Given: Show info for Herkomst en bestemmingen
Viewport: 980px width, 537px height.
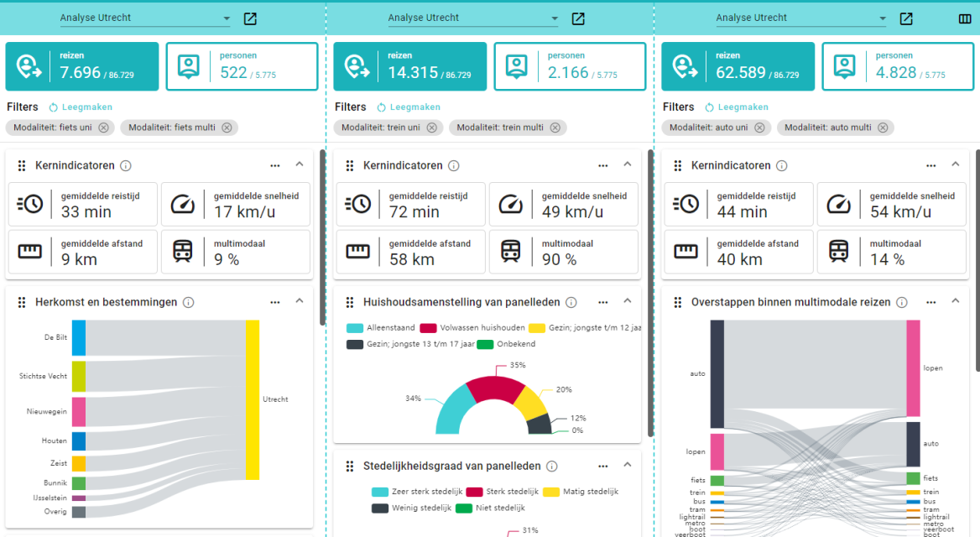Looking at the screenshot, I should pyautogui.click(x=189, y=302).
